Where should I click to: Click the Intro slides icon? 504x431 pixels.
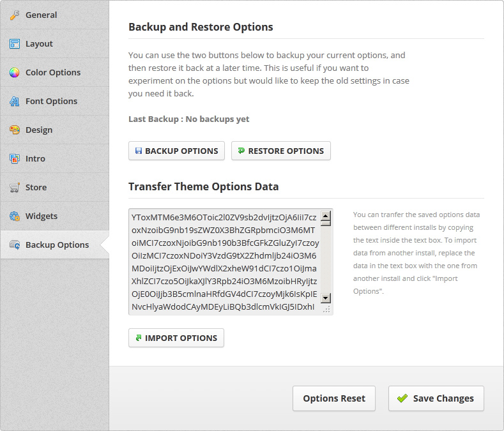15,158
